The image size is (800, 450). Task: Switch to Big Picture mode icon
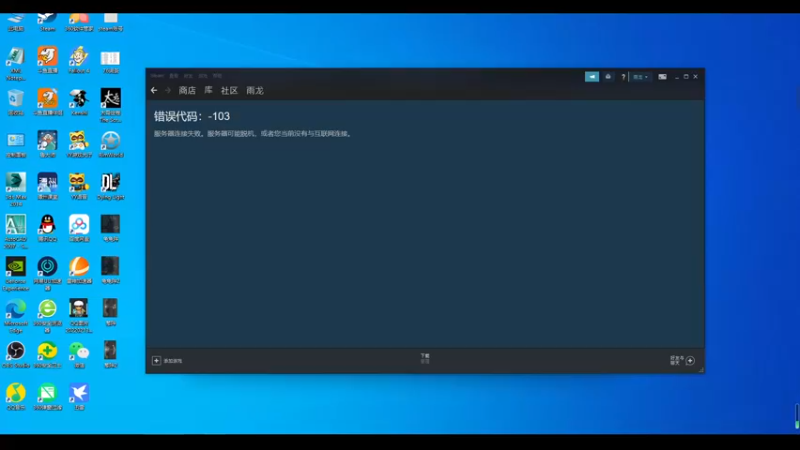[662, 77]
